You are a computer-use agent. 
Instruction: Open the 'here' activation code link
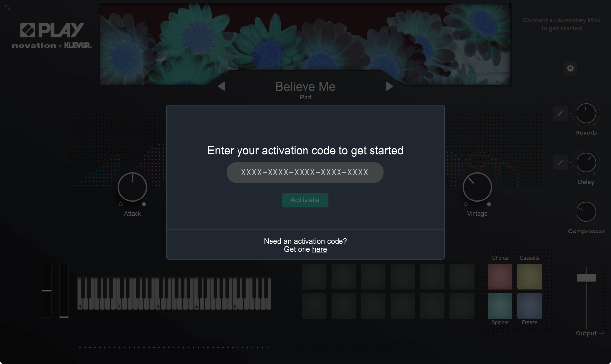pyautogui.click(x=320, y=249)
